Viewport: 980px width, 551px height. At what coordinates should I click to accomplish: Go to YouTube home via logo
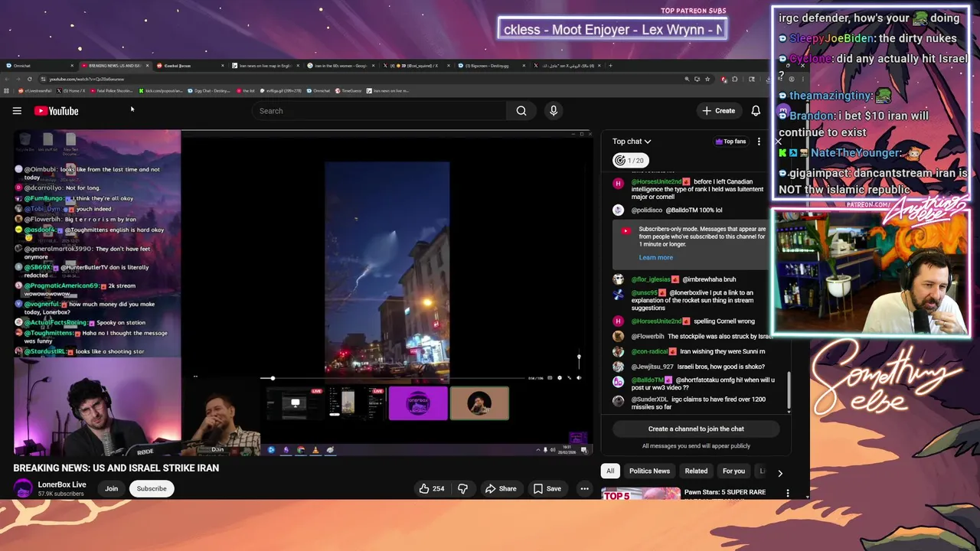click(x=57, y=111)
